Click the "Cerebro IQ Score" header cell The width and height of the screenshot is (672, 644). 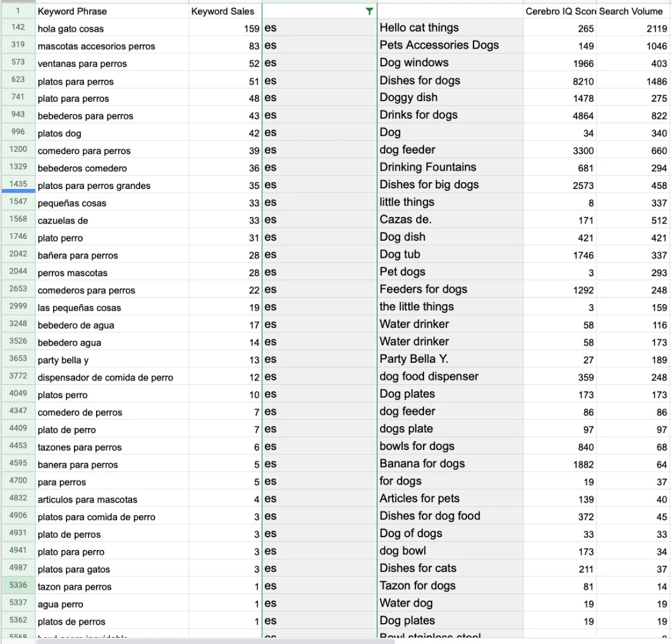coord(559,11)
